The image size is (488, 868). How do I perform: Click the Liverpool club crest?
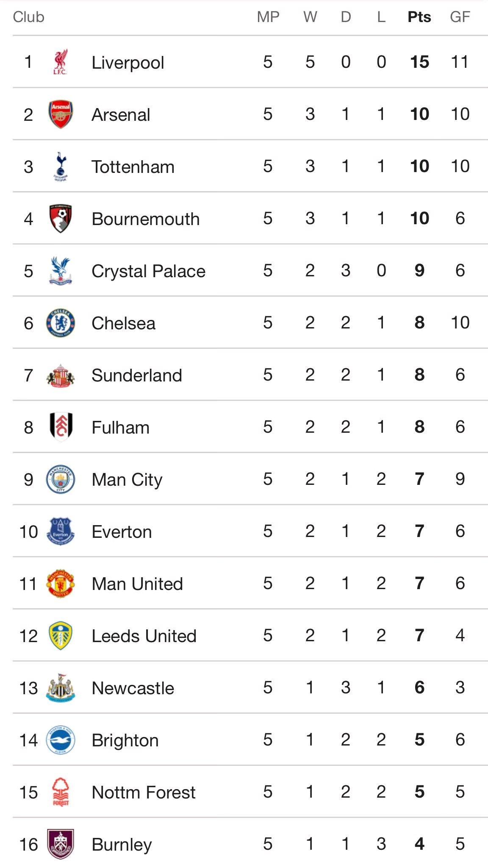tap(61, 62)
